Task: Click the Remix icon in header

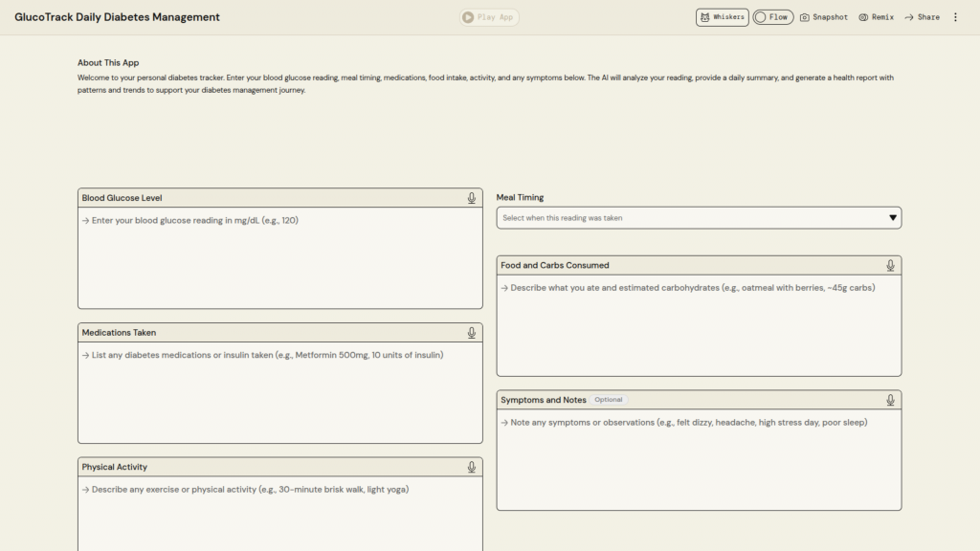Action: [x=863, y=17]
